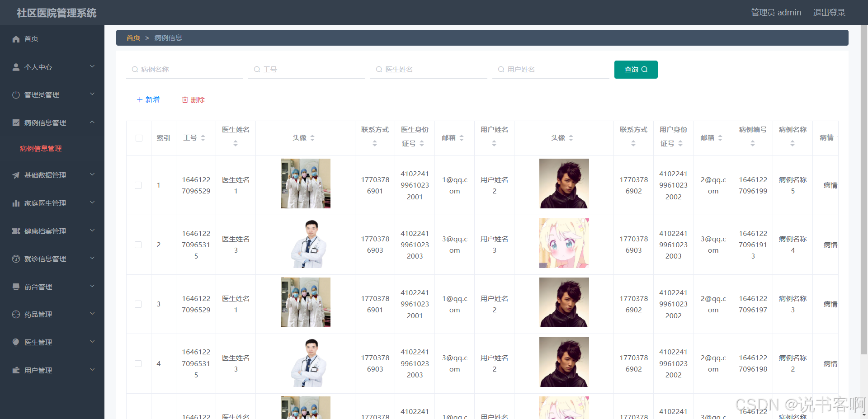Click the 健康档案管理 ticket icon
868x419 pixels.
click(x=16, y=231)
